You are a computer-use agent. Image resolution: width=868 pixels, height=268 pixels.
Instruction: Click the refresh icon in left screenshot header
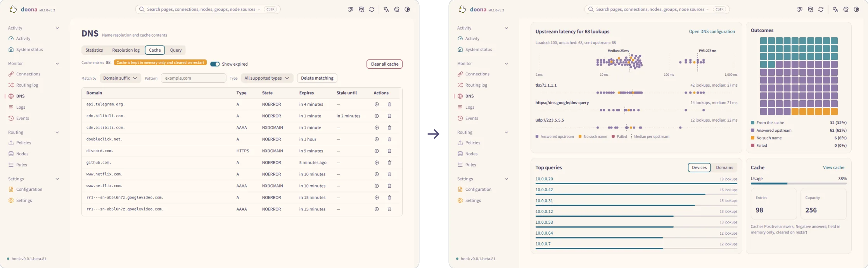coord(372,9)
